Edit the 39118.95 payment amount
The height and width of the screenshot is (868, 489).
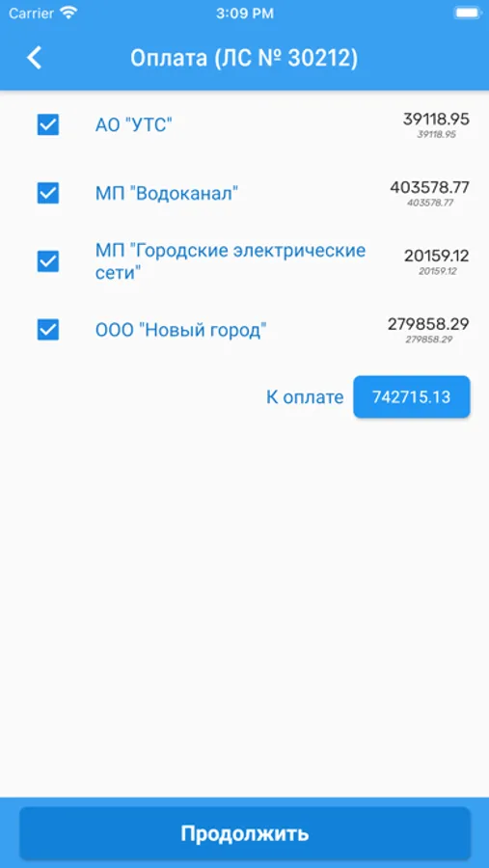(x=436, y=119)
